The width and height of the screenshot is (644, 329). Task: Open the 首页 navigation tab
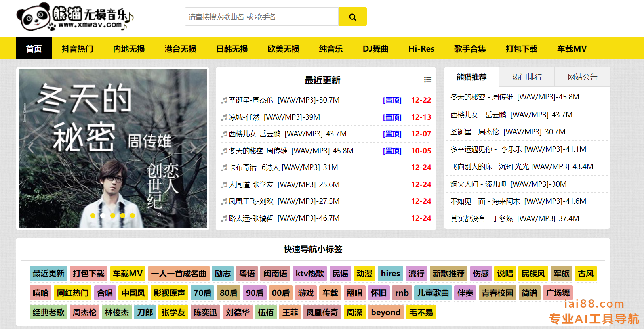[x=34, y=48]
